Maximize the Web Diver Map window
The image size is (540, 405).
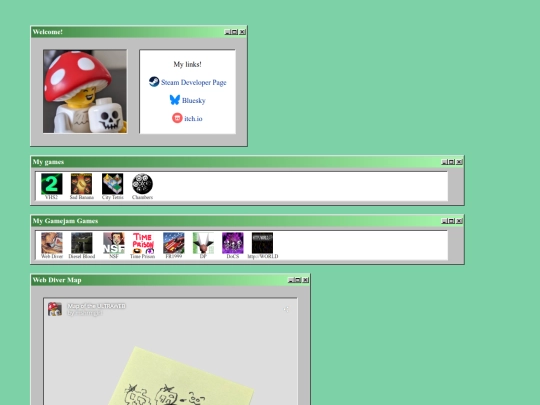coord(298,280)
